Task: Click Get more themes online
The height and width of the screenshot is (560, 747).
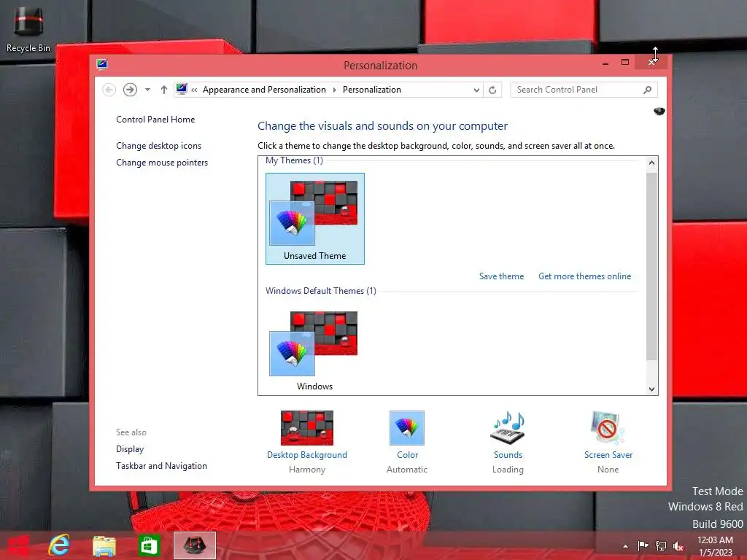Action: 584,276
